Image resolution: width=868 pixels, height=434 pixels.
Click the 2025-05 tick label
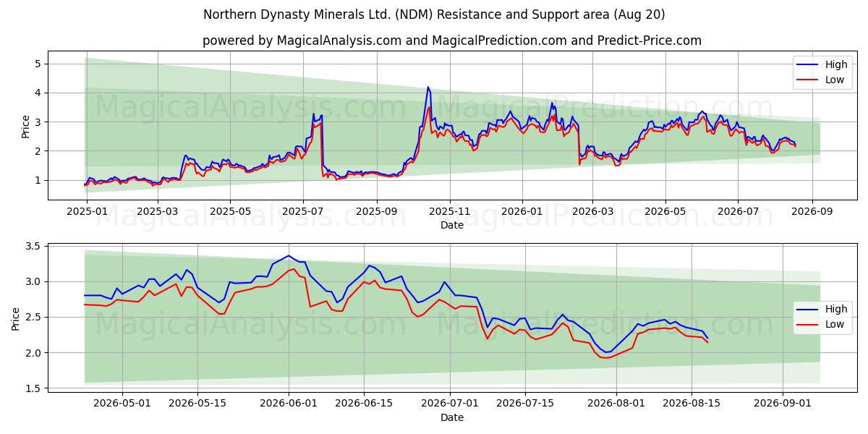point(230,210)
